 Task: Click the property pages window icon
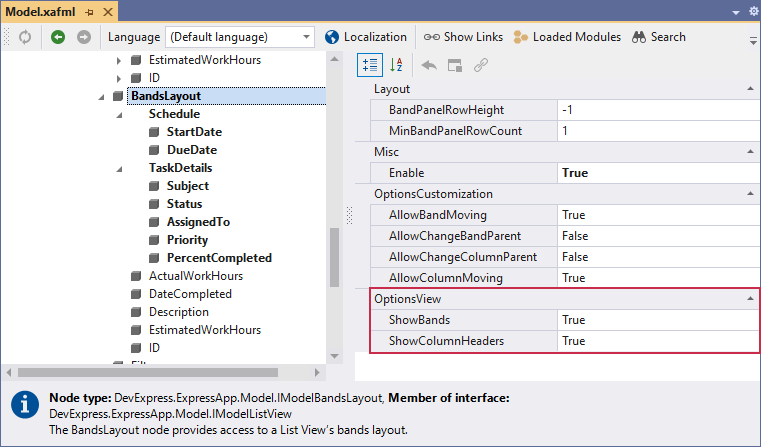pos(455,65)
